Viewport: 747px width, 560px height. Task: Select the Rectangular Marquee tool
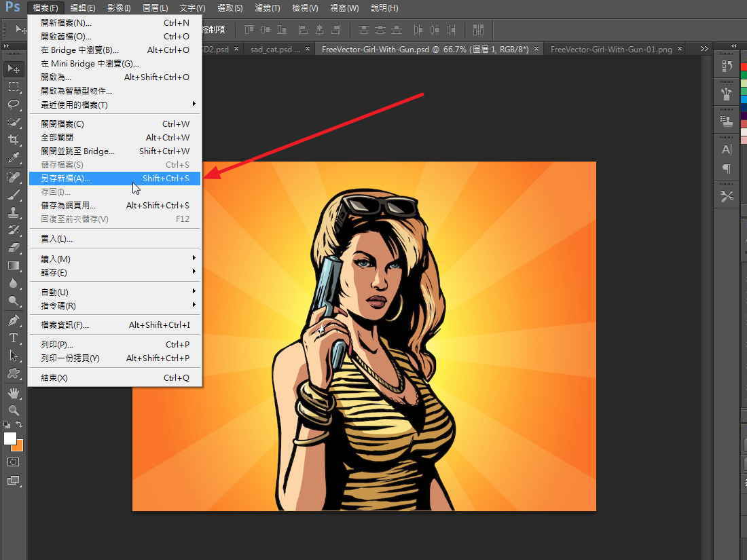pyautogui.click(x=14, y=87)
